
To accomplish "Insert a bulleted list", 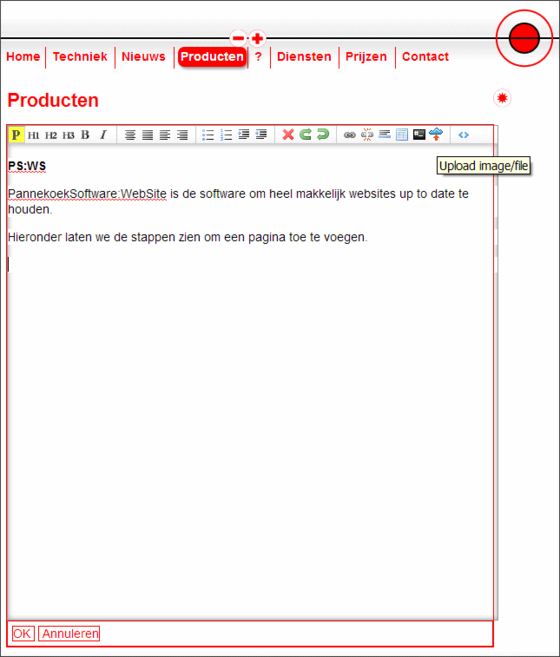I will point(208,135).
